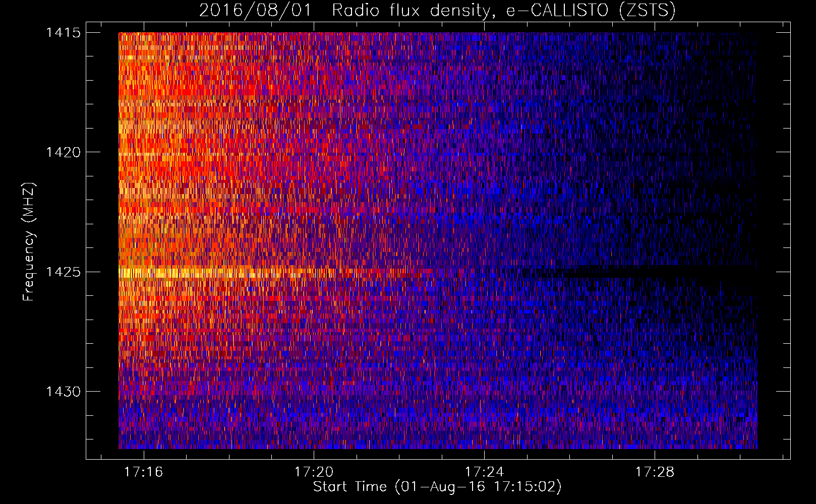This screenshot has width=816, height=504.
Task: Click the '17:24' time tick label
Action: [x=484, y=472]
